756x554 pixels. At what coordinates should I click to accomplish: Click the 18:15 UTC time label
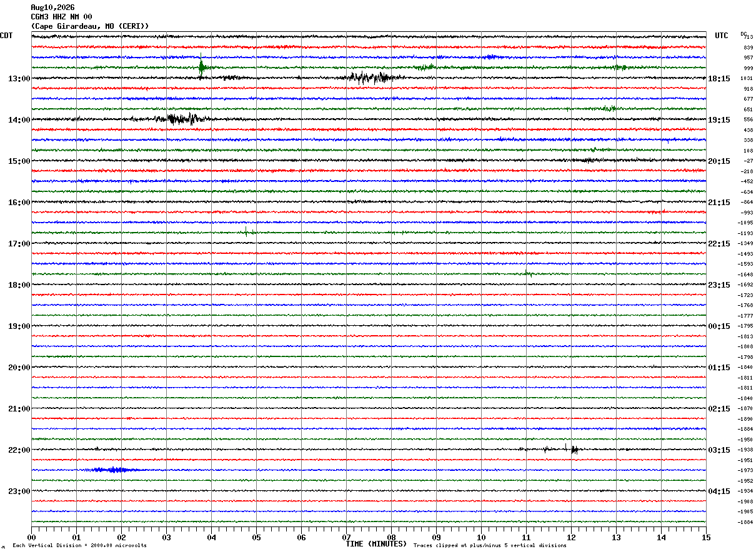(x=719, y=79)
